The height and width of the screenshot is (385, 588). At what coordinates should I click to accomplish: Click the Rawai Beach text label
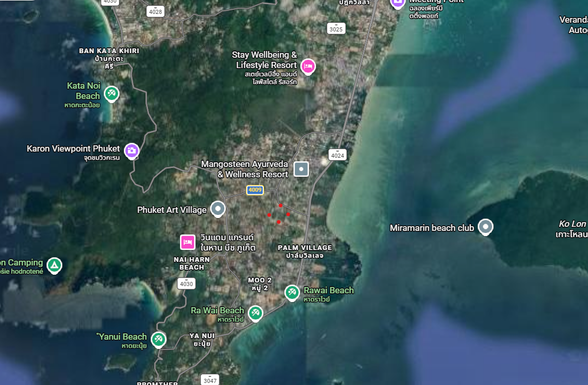click(329, 290)
